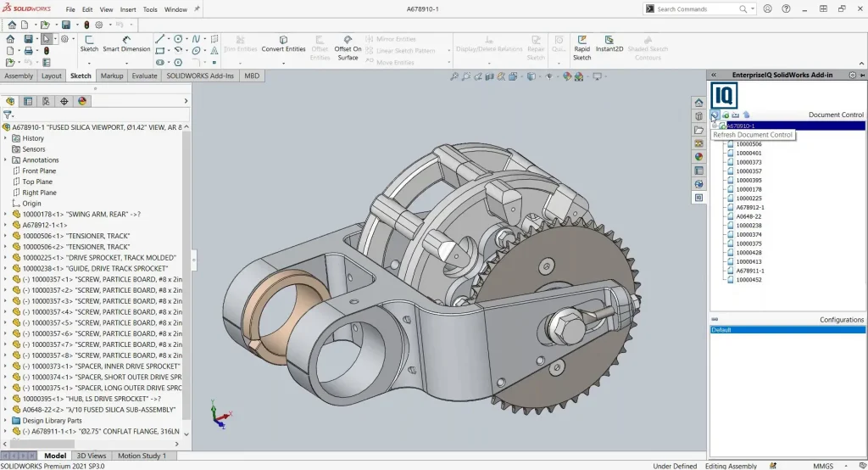Open the Sketch tool dropdown arrow

click(x=89, y=63)
